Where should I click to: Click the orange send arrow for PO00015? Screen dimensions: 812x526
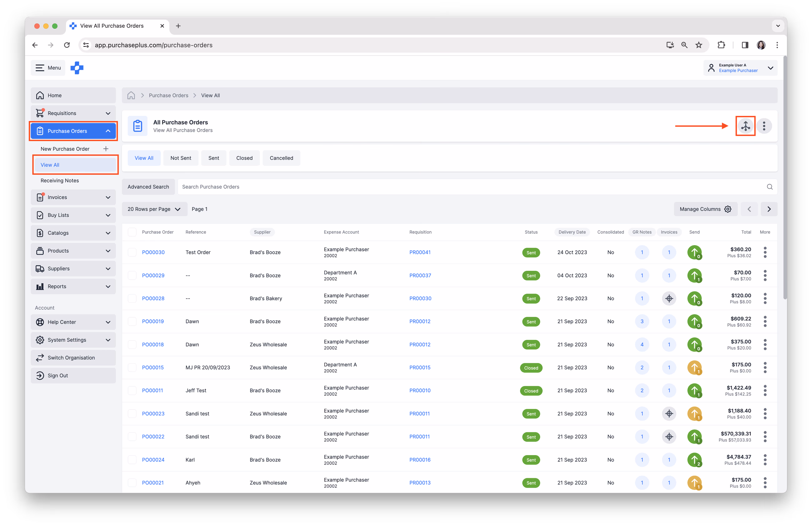point(694,367)
